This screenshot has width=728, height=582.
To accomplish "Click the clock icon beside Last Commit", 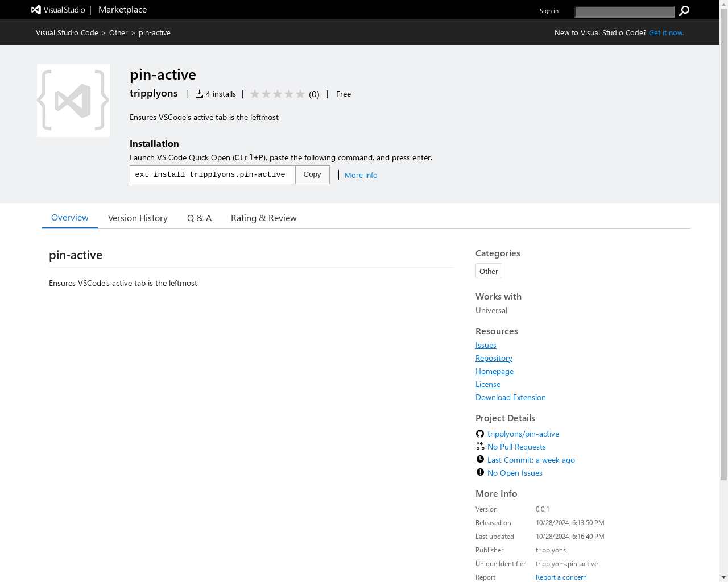I will 480,459.
